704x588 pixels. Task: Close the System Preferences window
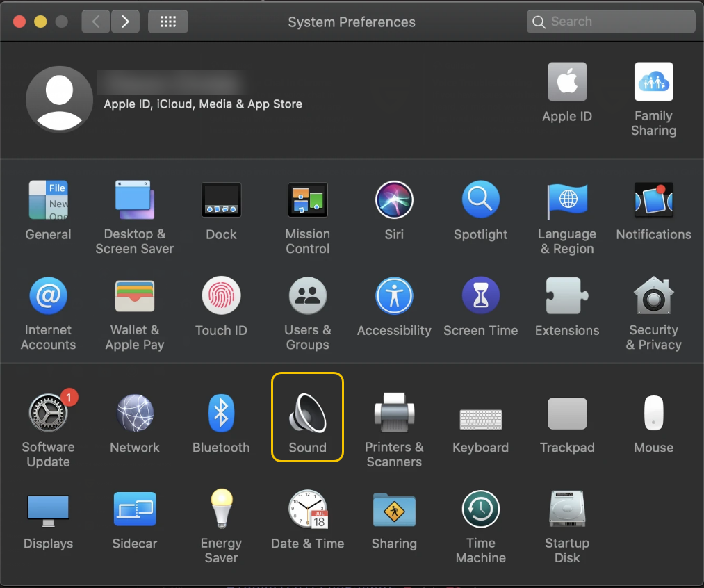pyautogui.click(x=19, y=22)
